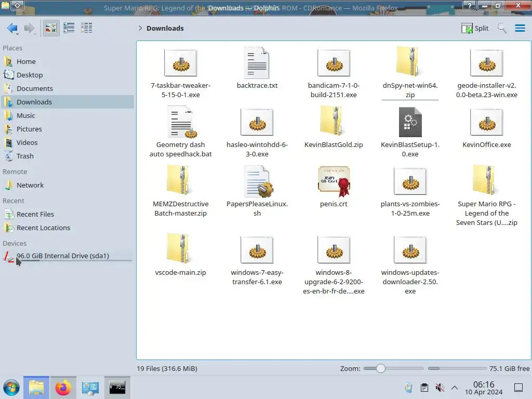The image size is (532, 399).
Task: Select PapersPleaseLinux.sh script icon
Action: coord(258,181)
